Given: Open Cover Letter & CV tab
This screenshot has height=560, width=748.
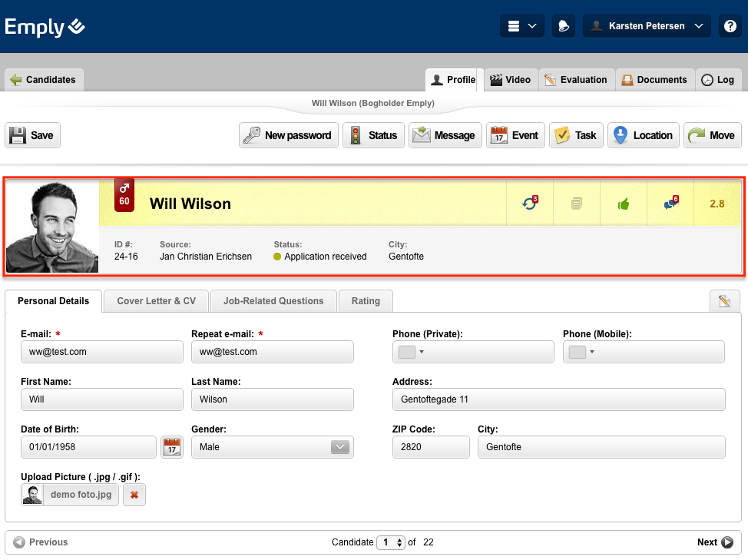Looking at the screenshot, I should (157, 301).
